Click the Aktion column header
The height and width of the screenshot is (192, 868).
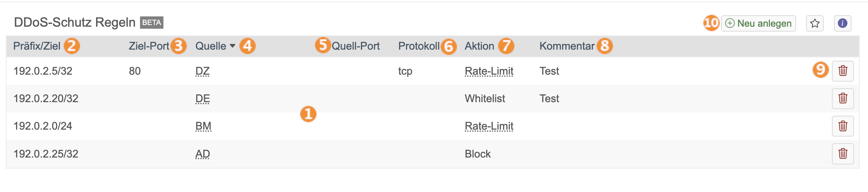tap(479, 46)
